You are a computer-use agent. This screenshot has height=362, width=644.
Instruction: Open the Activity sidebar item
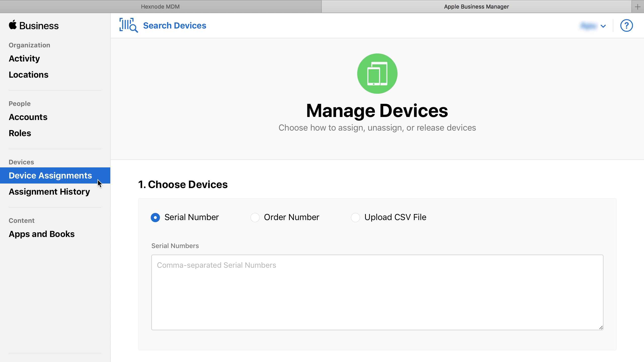(x=24, y=58)
